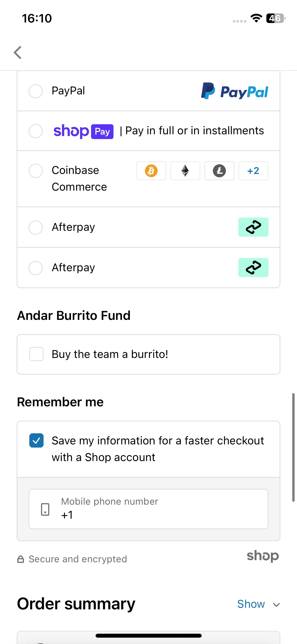Open the +2 more cryptocurrencies badge
The width and height of the screenshot is (297, 644).
[x=253, y=171]
